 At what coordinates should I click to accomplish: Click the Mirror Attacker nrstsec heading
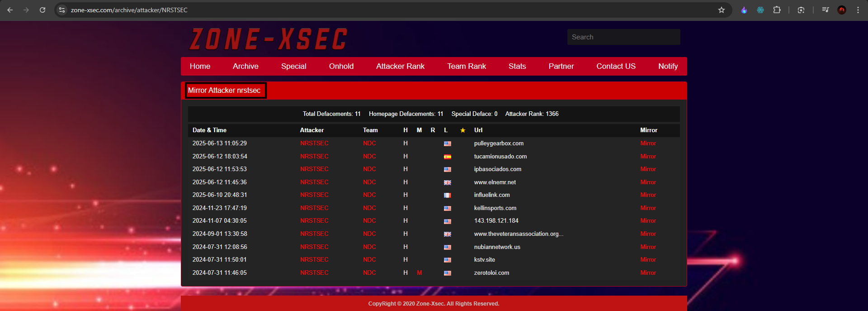[224, 90]
